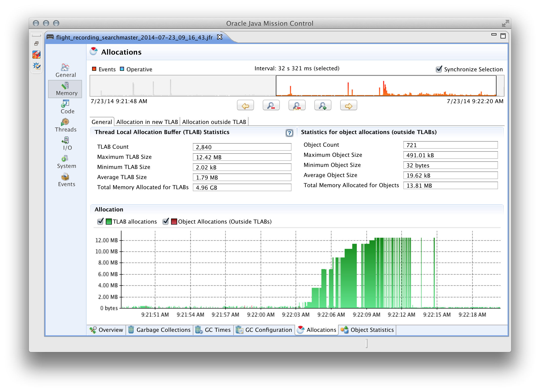
Task: Open the Code tab group
Action: point(66,107)
